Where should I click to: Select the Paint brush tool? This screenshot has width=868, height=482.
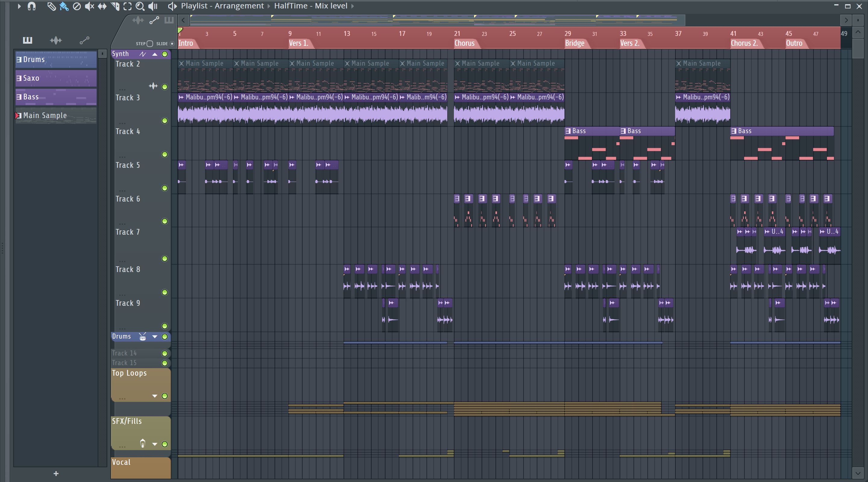pos(64,6)
